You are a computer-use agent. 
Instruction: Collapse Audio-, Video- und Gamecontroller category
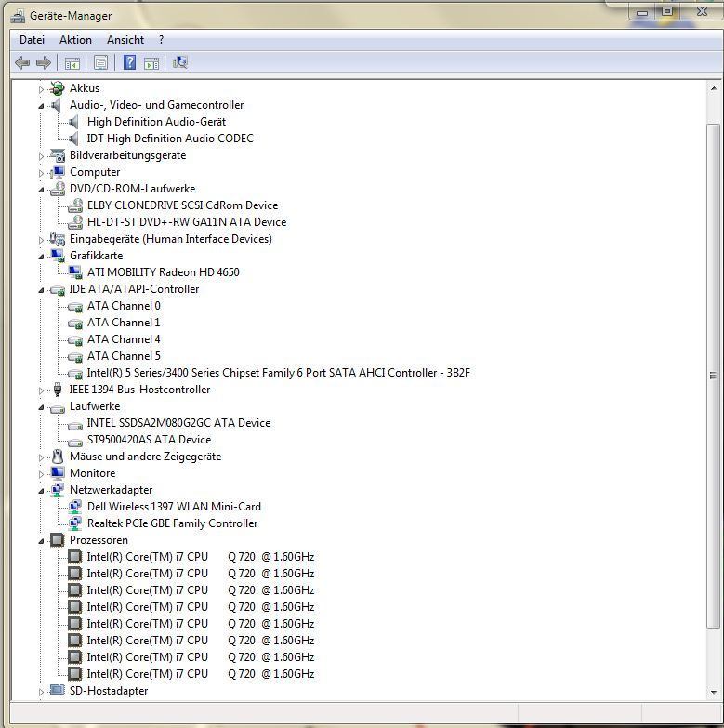coord(41,106)
